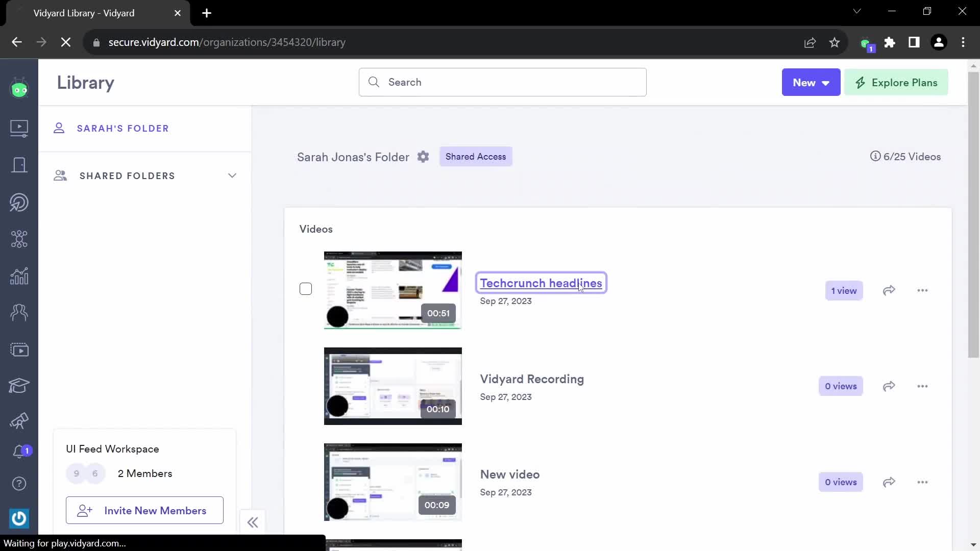Open the video library sidebar icon

click(x=19, y=128)
